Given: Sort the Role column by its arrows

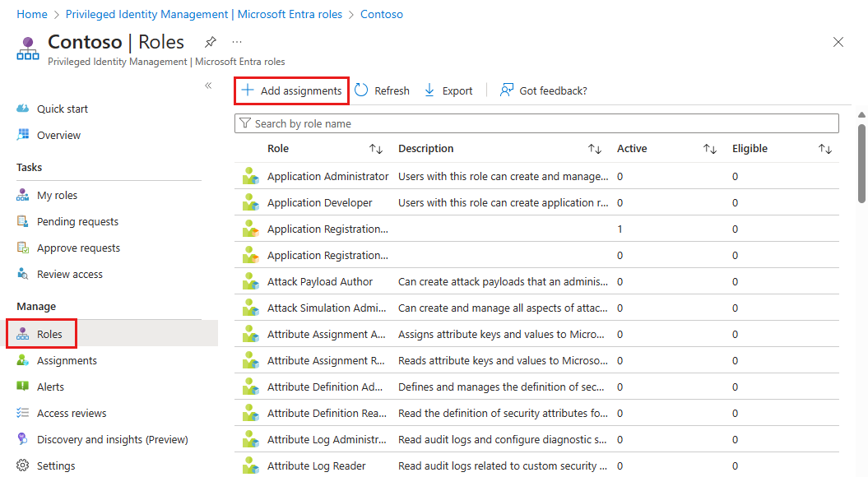Looking at the screenshot, I should [x=376, y=149].
